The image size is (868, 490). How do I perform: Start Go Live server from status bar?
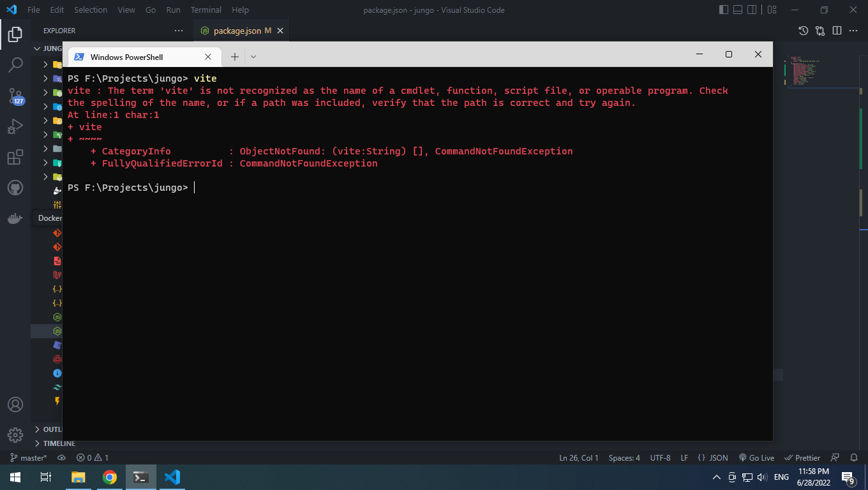pos(756,457)
